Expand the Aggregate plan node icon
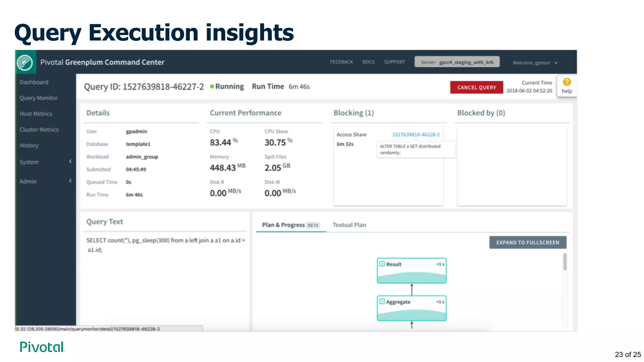644x362 pixels. (x=382, y=302)
